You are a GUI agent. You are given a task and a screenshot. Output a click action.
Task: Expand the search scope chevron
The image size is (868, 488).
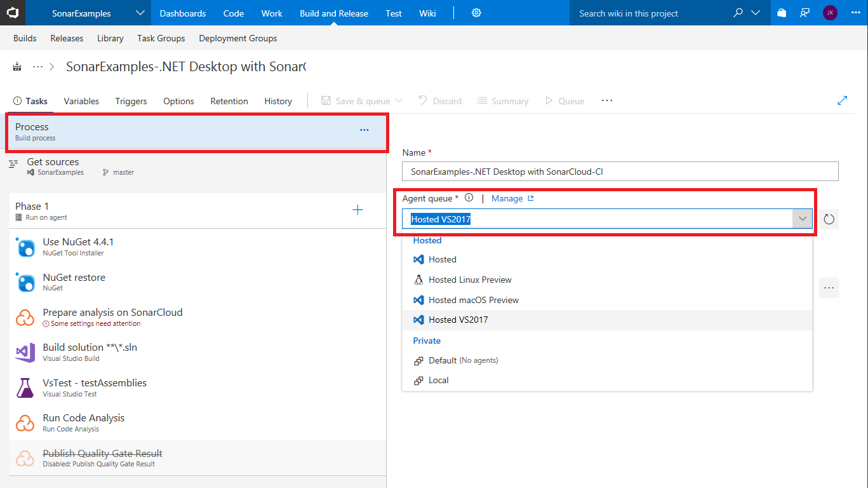[x=755, y=13]
